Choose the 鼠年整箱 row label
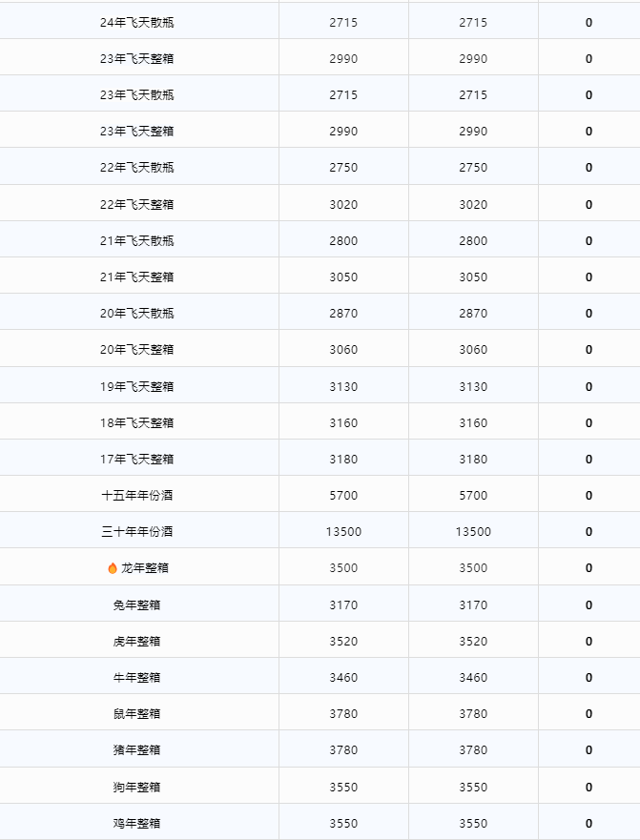The width and height of the screenshot is (640, 840). tap(136, 713)
